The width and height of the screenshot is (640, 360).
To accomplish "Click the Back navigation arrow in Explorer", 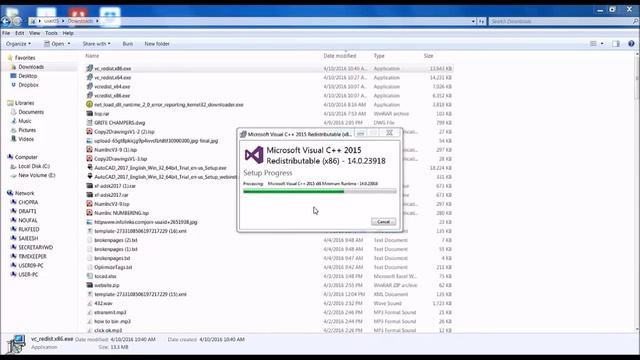I will click(x=6, y=21).
